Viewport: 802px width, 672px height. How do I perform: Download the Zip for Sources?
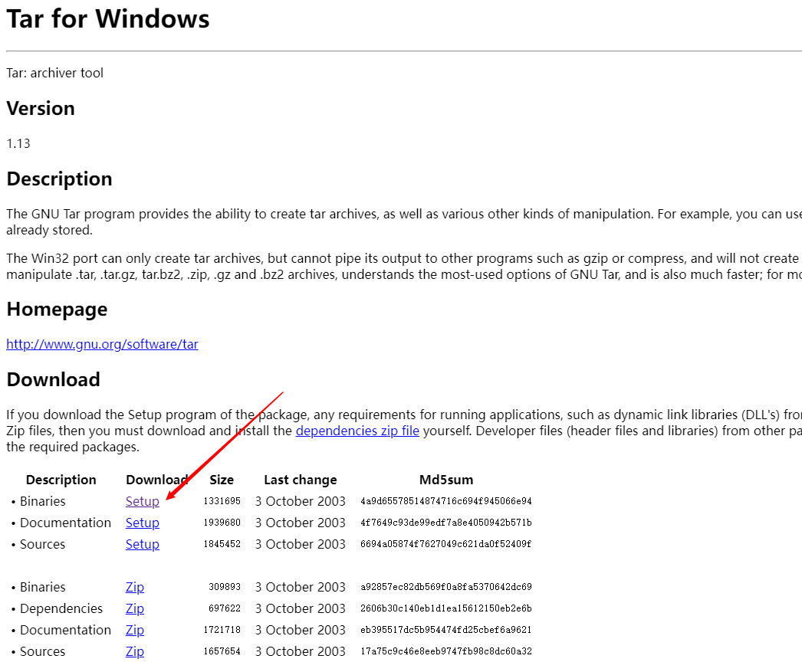pyautogui.click(x=134, y=651)
